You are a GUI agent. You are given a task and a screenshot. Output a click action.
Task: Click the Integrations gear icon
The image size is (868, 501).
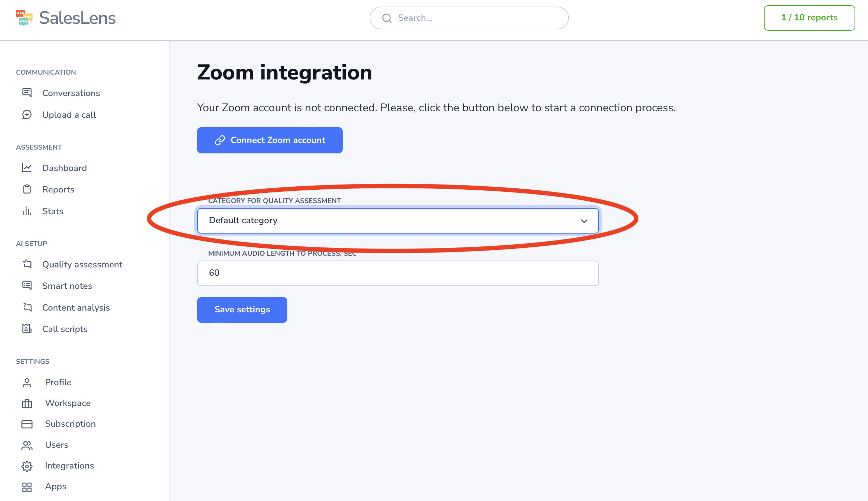coord(27,466)
